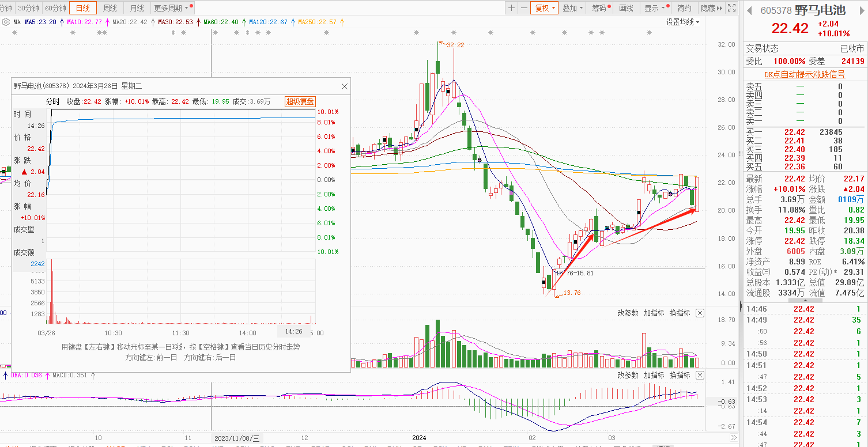Close the volume indicator sub-panel
This screenshot has height=447, width=868.
point(700,313)
